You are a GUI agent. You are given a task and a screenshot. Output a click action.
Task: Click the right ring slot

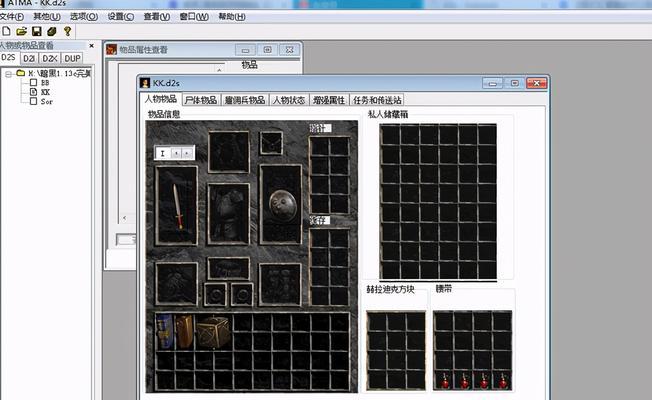(242, 294)
